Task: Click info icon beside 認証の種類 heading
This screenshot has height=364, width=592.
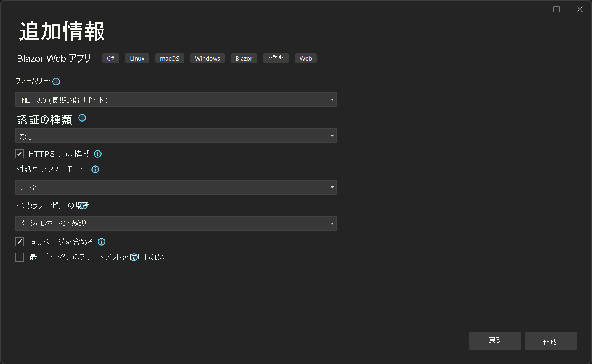Action: coord(82,118)
